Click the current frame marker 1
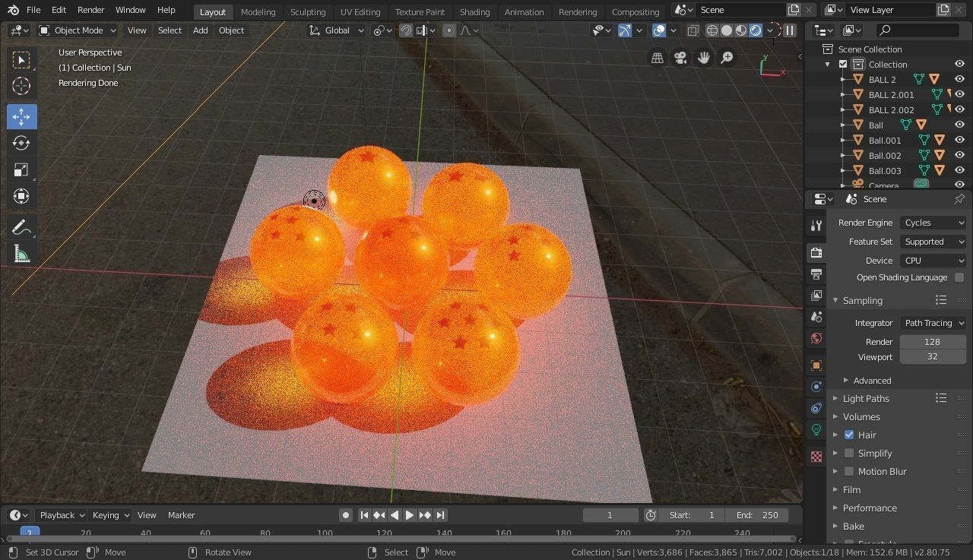 tap(30, 533)
